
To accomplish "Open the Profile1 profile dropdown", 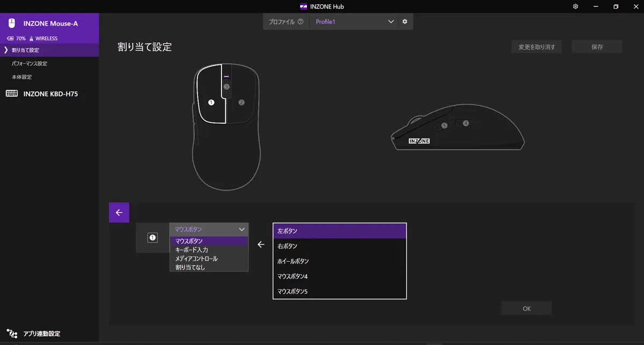I will tap(354, 22).
